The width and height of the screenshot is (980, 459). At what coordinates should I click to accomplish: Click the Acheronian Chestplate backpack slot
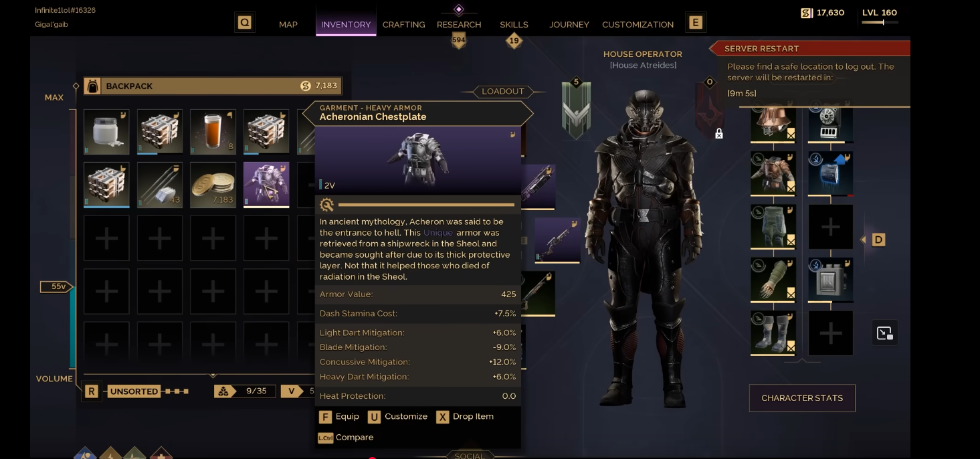(266, 185)
